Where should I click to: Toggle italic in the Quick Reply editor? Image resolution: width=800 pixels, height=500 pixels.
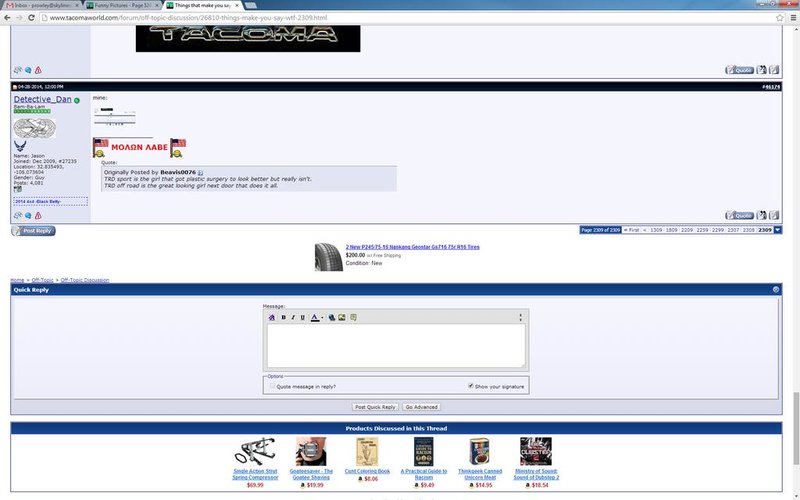(293, 317)
